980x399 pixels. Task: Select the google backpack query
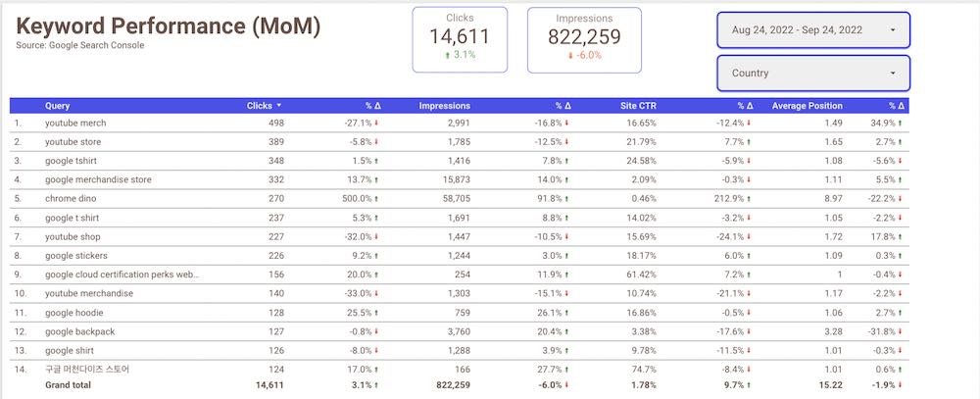80,331
